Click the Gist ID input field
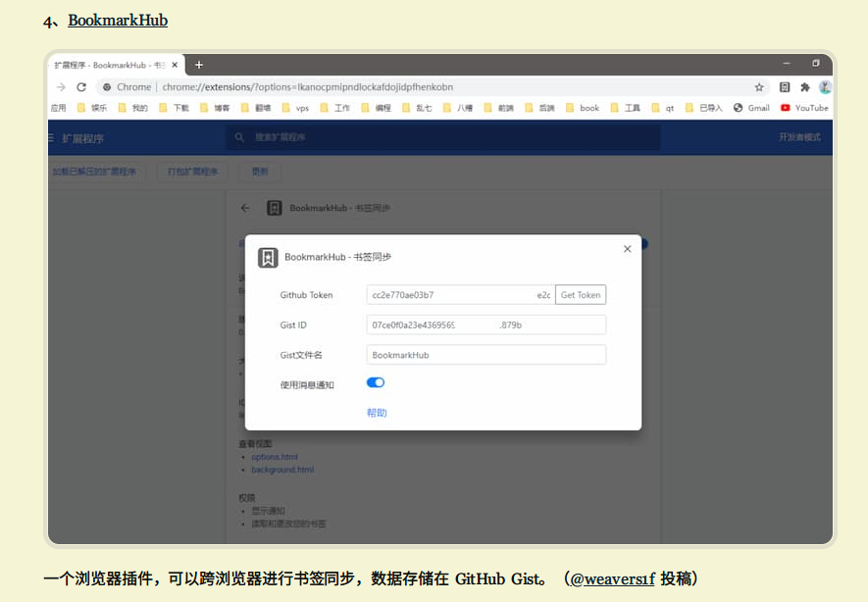Viewport: 868px width, 602px height. tap(486, 325)
